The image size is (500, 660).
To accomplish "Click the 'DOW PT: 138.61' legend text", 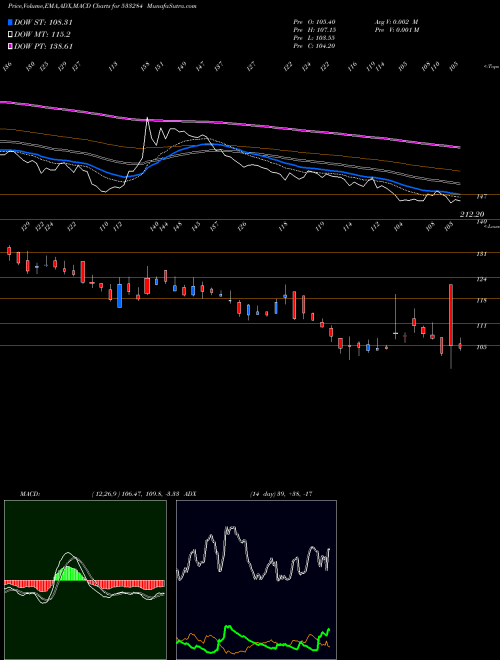I will tap(43, 46).
